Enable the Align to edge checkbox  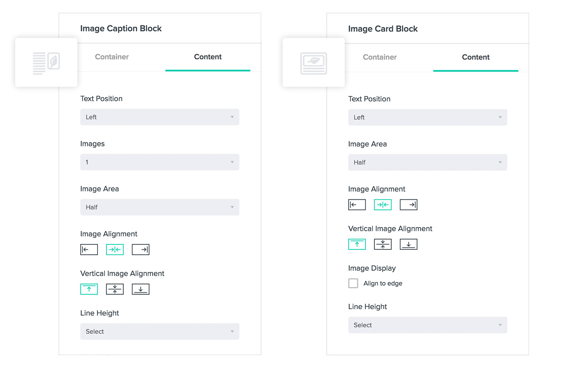pyautogui.click(x=353, y=283)
